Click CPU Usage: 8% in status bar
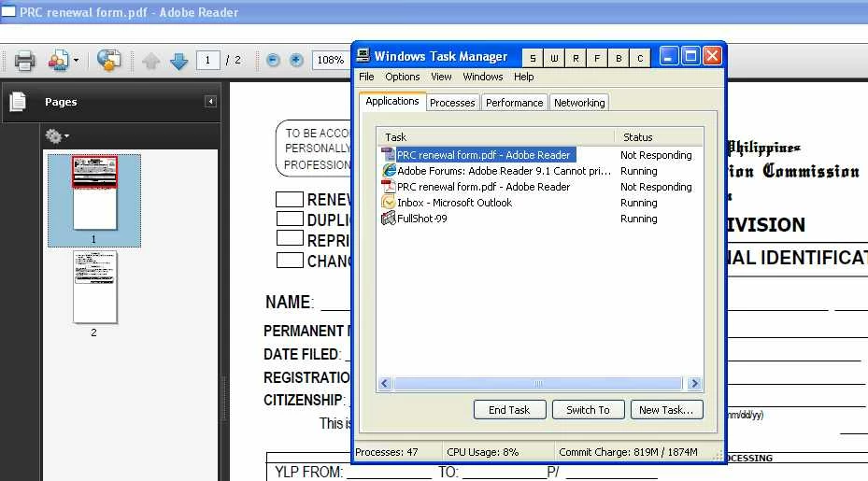868x481 pixels. coord(483,452)
